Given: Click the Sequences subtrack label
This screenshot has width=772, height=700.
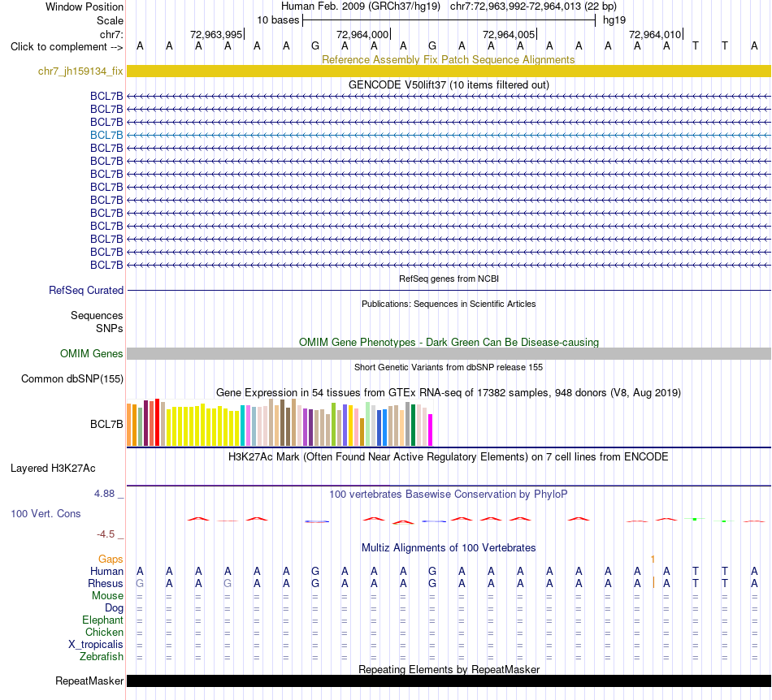Looking at the screenshot, I should 97,315.
